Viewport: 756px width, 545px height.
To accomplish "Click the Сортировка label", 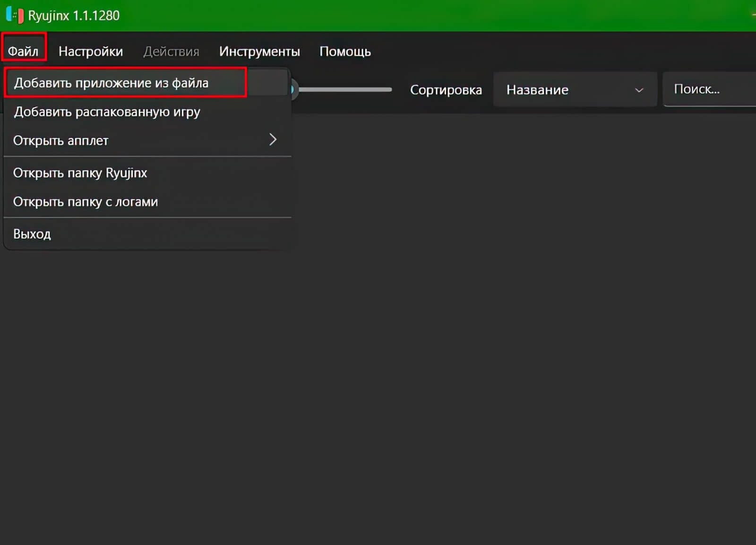I will [446, 89].
